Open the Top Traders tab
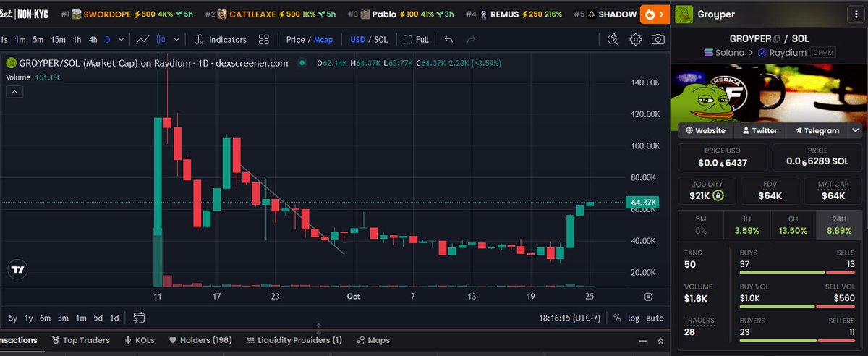The height and width of the screenshot is (356, 868). tap(81, 340)
